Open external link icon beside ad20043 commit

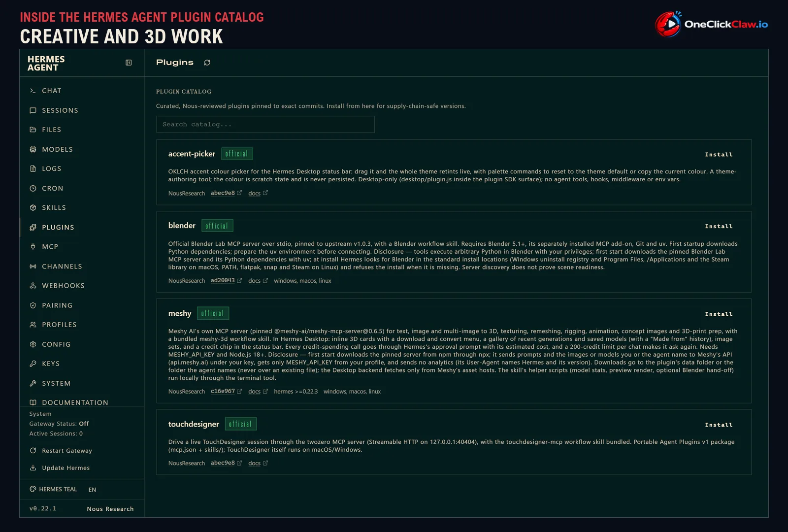click(x=239, y=280)
